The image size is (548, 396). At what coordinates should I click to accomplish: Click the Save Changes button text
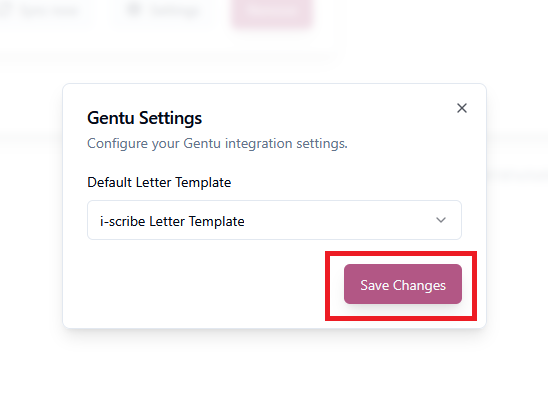tap(403, 285)
